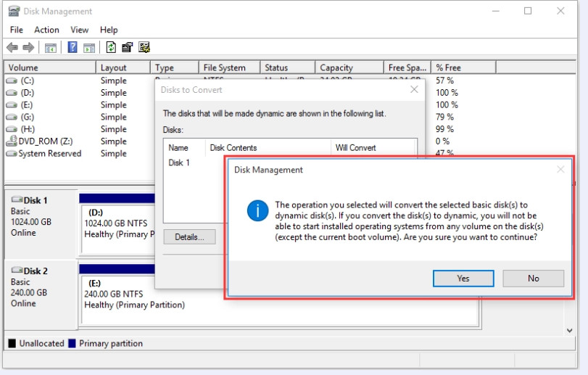Image resolution: width=588 pixels, height=375 pixels.
Task: Click the Back arrow toolbar icon
Action: (x=12, y=48)
